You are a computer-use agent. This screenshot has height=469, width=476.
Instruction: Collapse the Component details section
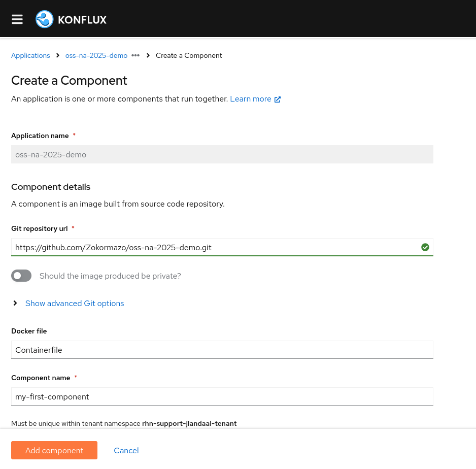click(51, 186)
